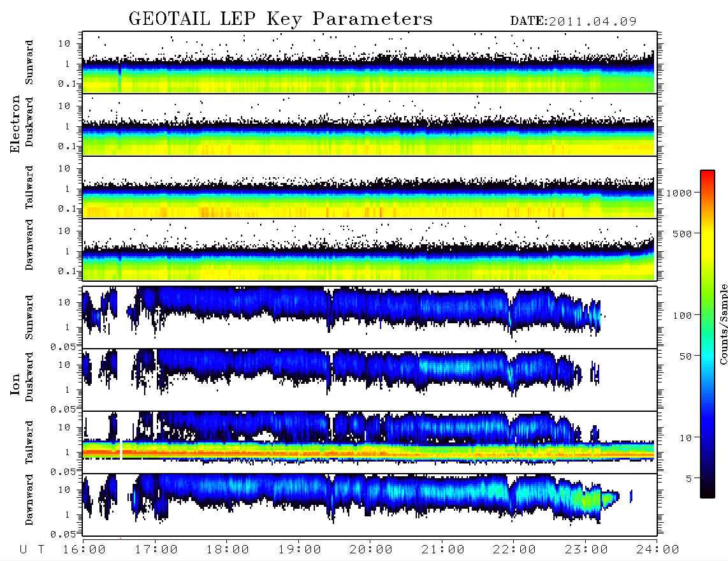Click the 100 value on color scale
The width and height of the screenshot is (728, 561).
682,316
